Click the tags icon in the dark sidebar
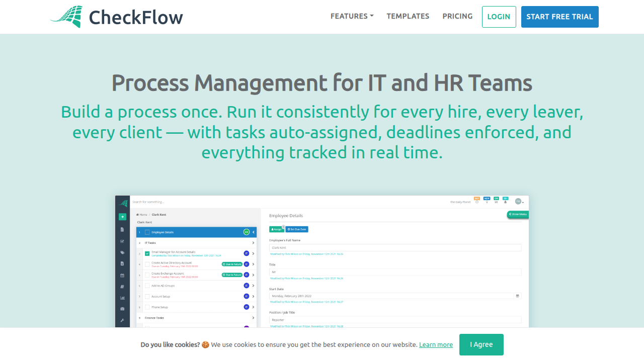Image resolution: width=644 pixels, height=362 pixels. 122,252
